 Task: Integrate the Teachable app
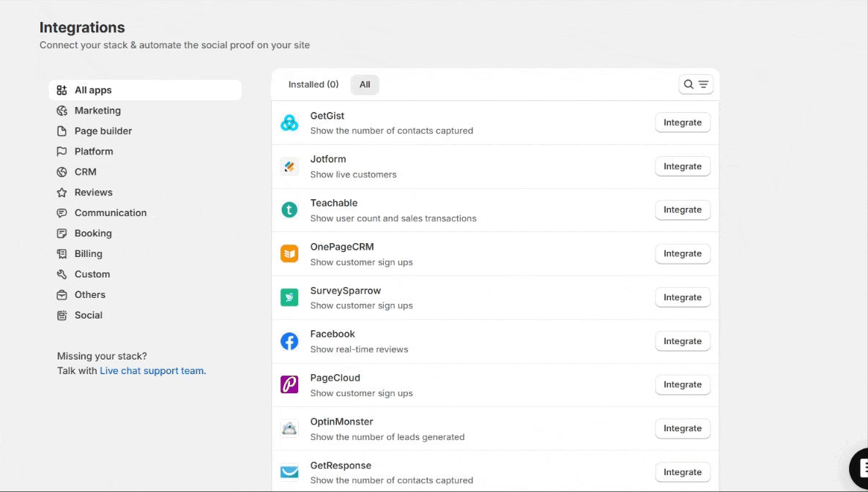683,210
